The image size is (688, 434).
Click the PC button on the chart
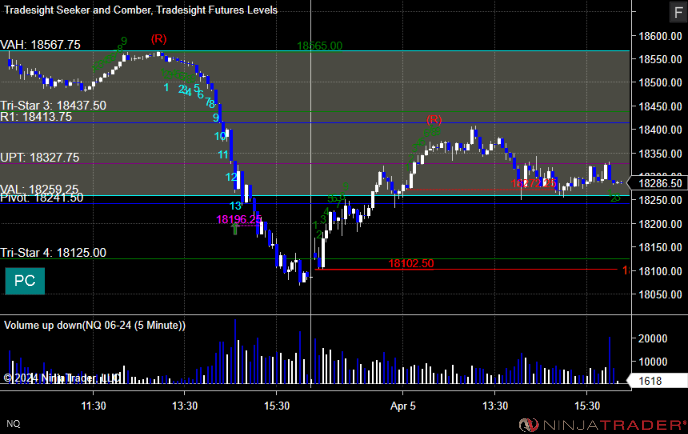(x=25, y=281)
